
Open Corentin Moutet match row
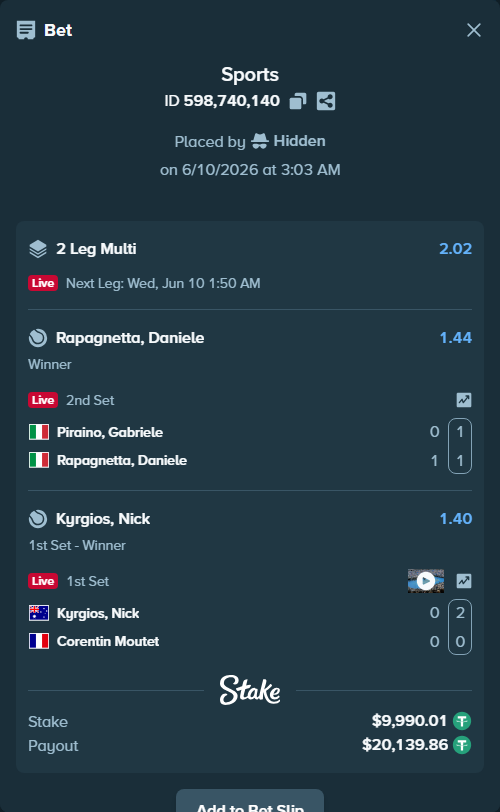click(250, 641)
